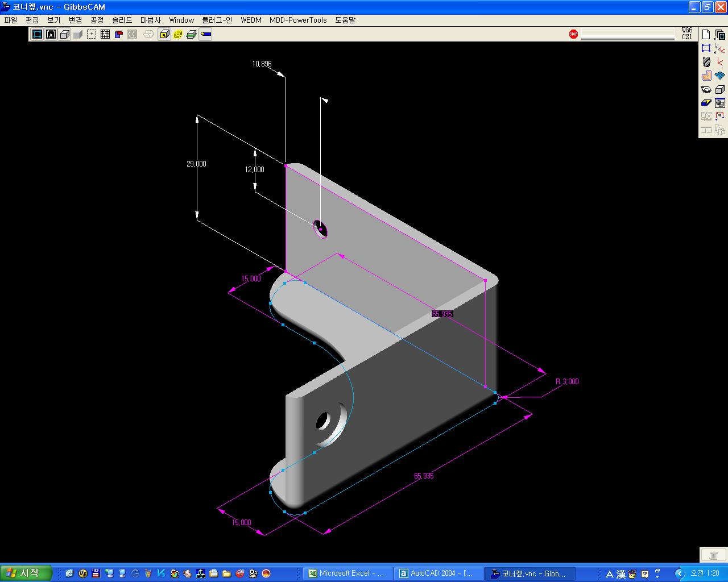The image size is (728, 582).
Task: Toggle the edge selection yellow wireframe cube
Action: (178, 34)
